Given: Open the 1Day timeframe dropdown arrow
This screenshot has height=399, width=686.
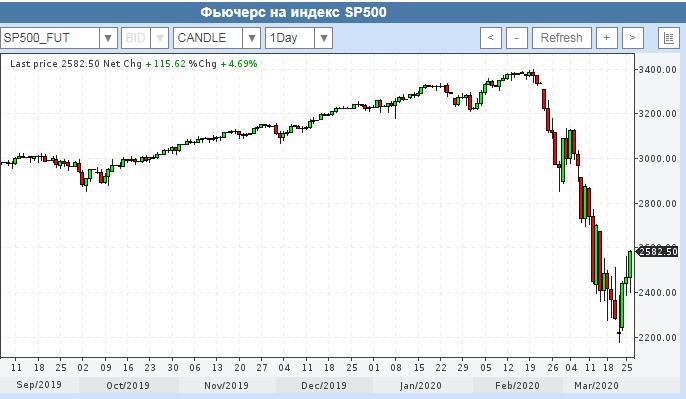Looking at the screenshot, I should [x=324, y=38].
